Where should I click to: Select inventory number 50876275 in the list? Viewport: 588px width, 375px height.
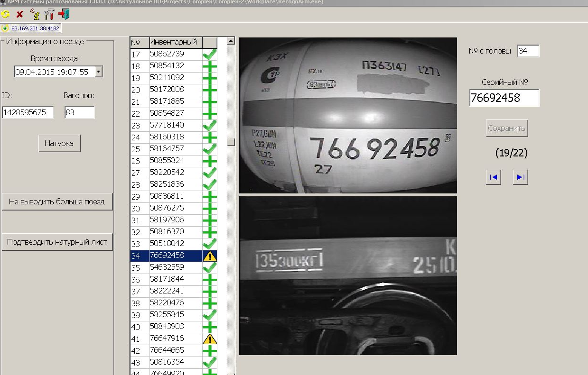[167, 208]
